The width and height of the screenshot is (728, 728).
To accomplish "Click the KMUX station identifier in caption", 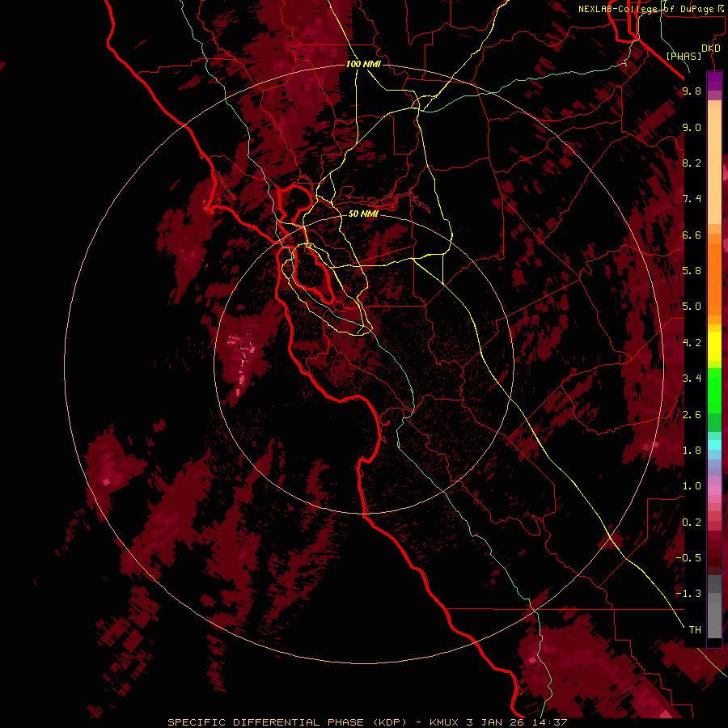I will coord(444,722).
